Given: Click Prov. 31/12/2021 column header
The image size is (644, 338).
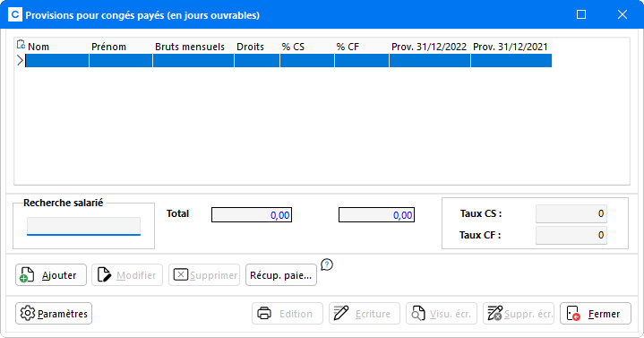Looking at the screenshot, I should click(511, 47).
